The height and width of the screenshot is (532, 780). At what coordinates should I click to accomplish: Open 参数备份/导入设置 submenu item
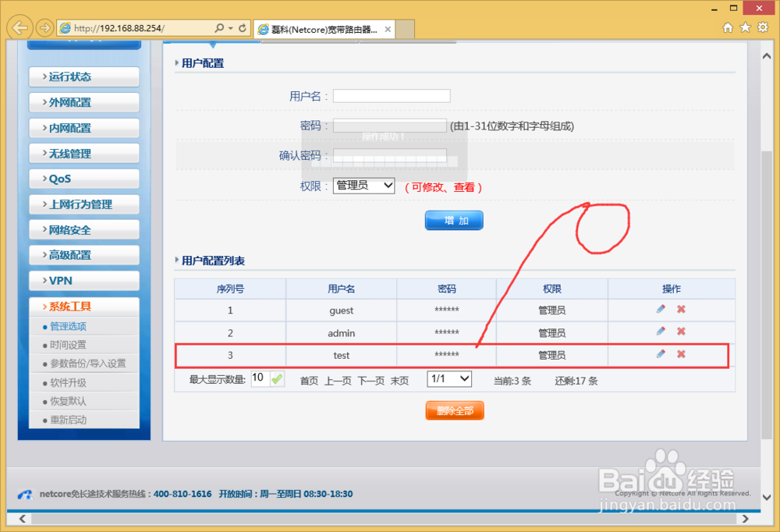pyautogui.click(x=87, y=364)
